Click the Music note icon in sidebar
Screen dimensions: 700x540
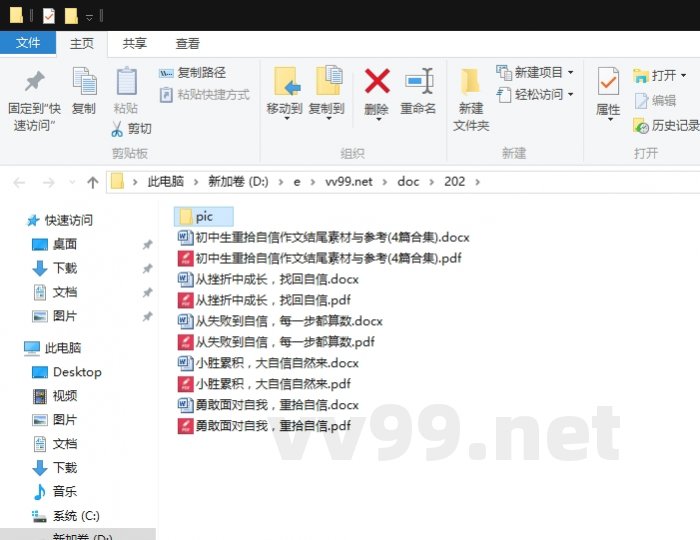40,492
